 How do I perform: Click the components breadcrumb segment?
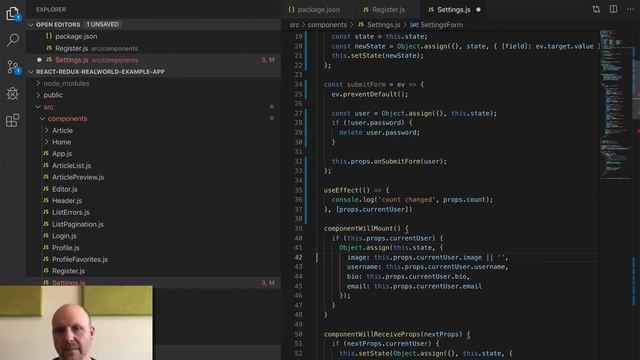coord(327,25)
